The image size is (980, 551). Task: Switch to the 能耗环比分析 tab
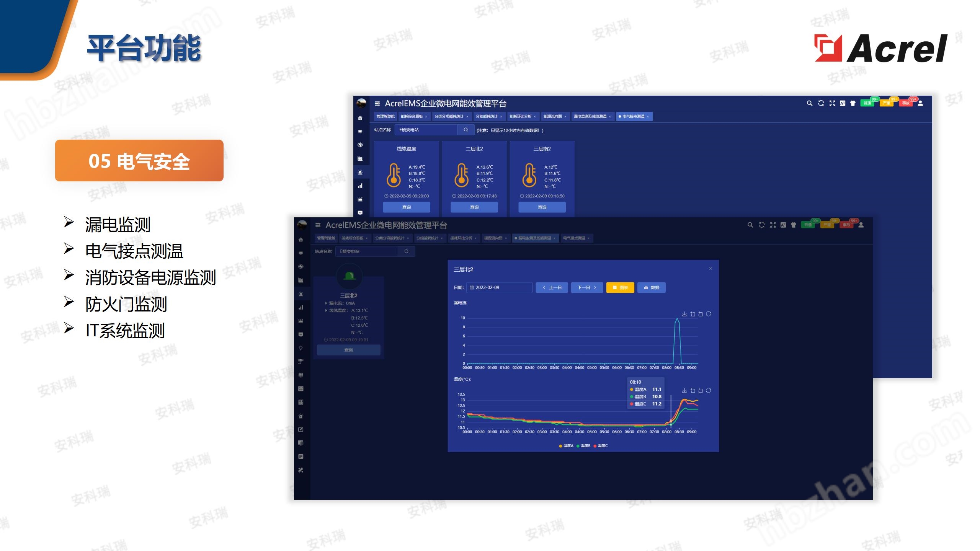click(x=520, y=116)
